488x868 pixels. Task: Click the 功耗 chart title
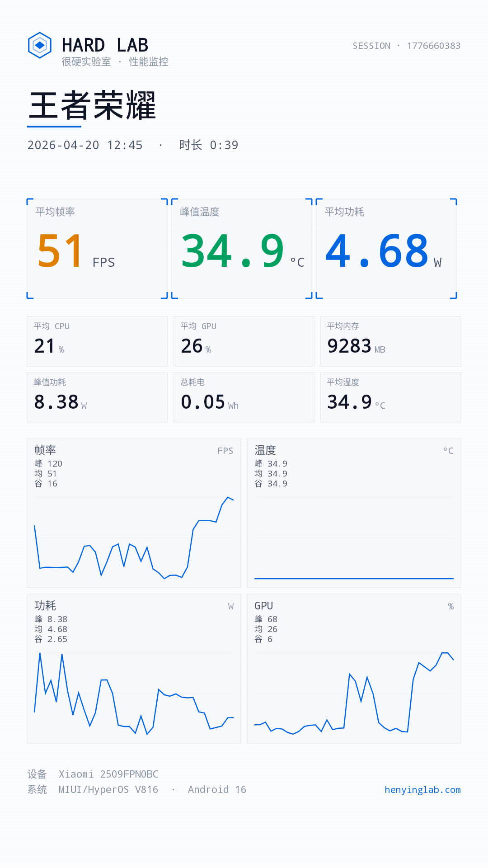coord(45,605)
